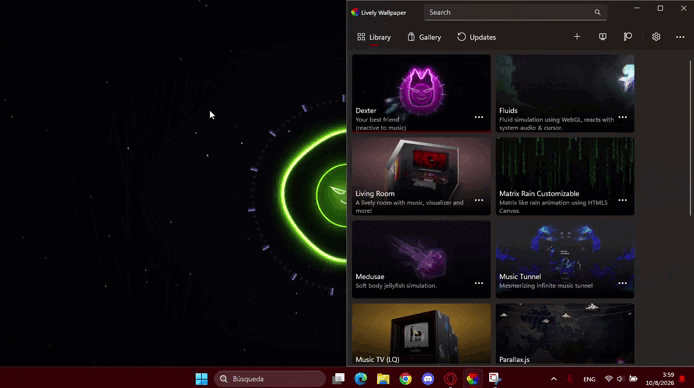Open the display control panel icon
694x388 pixels.
click(628, 37)
